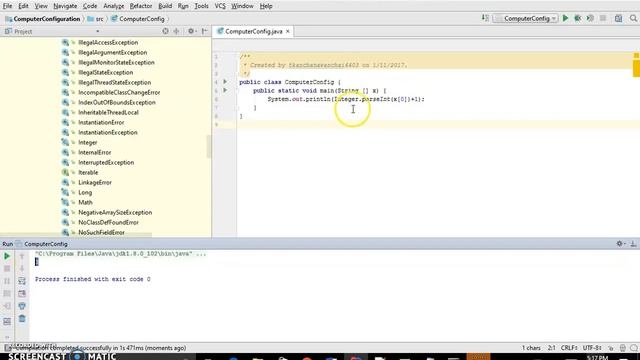Image resolution: width=640 pixels, height=360 pixels.
Task: Select NegativeArraySizeException in the project tree
Action: tap(115, 212)
